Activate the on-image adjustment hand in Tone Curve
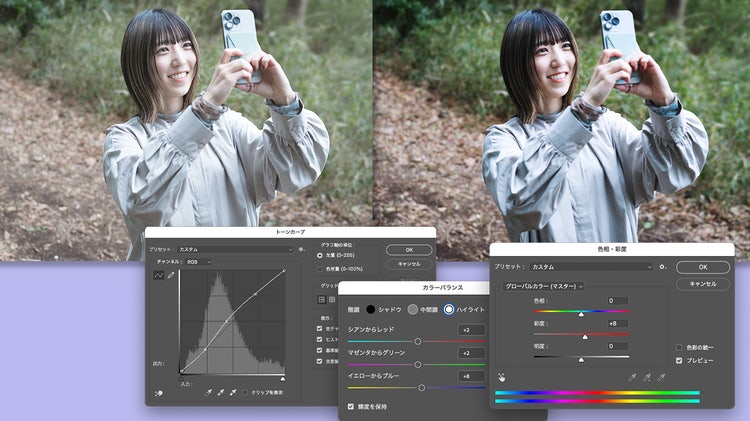Screen dimensions: 750x421 [x=159, y=393]
